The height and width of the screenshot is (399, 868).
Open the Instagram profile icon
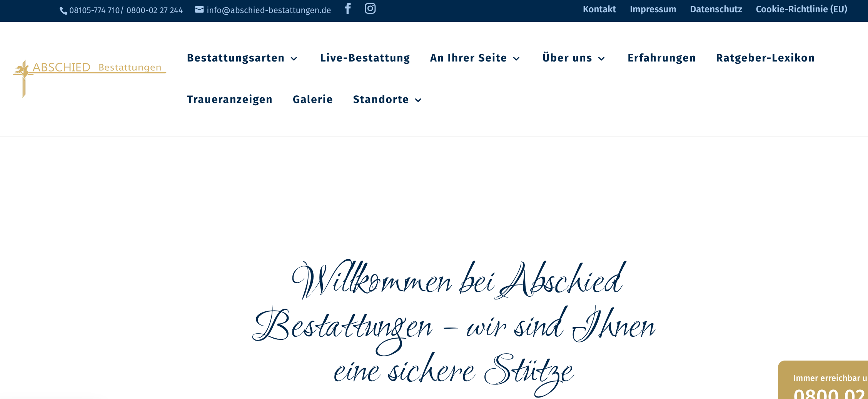(370, 8)
